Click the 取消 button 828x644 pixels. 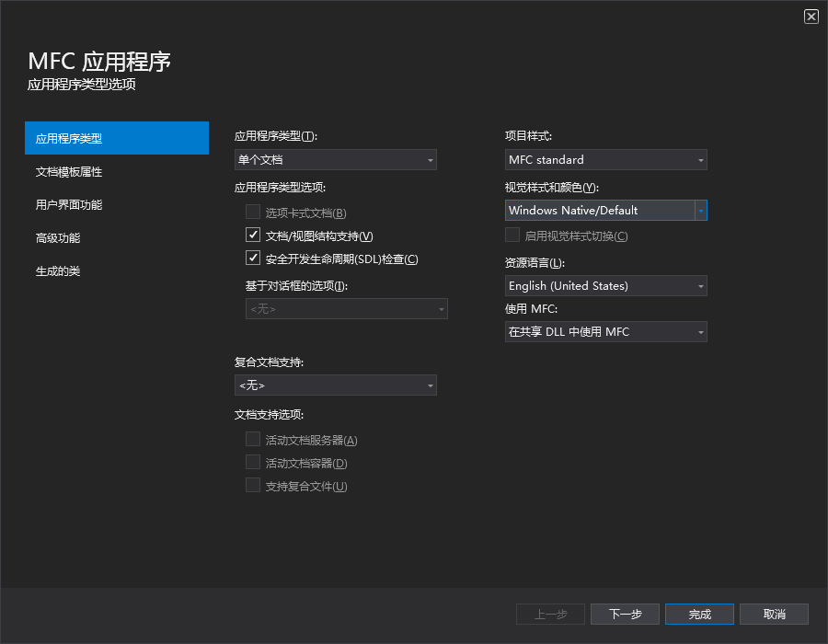click(x=774, y=614)
